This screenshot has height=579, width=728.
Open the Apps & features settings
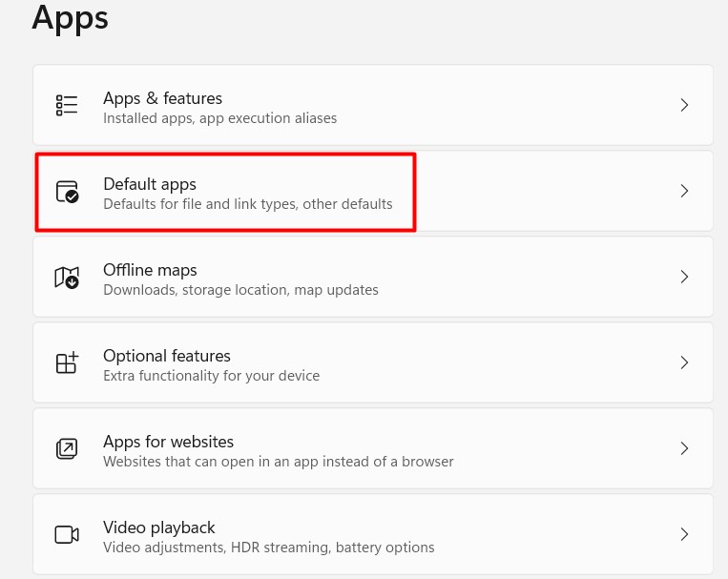(x=162, y=98)
